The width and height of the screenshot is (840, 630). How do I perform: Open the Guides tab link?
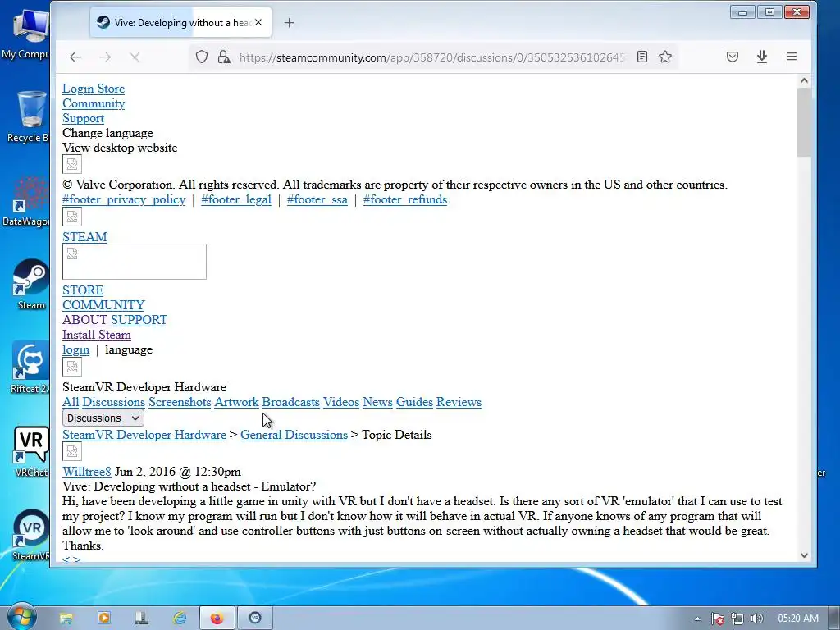coord(414,402)
